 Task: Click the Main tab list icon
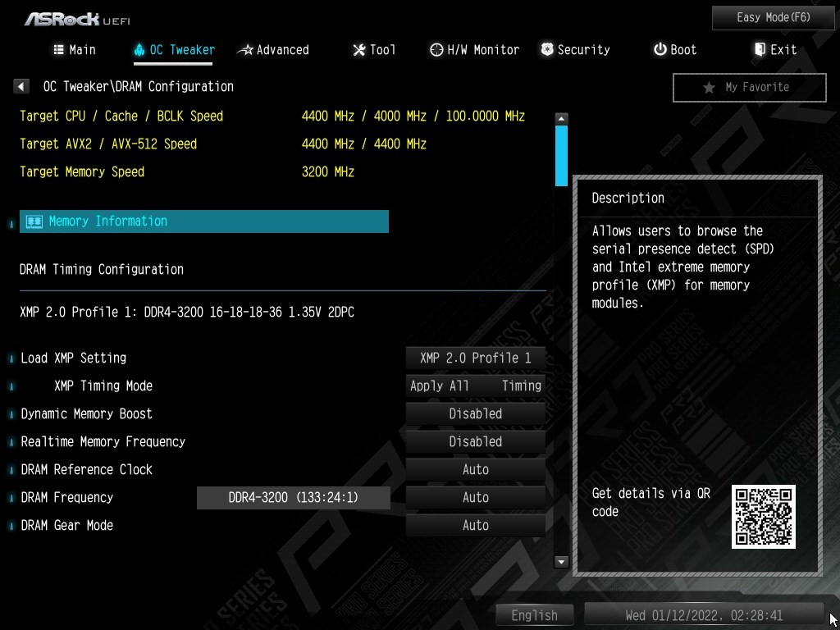coord(59,50)
